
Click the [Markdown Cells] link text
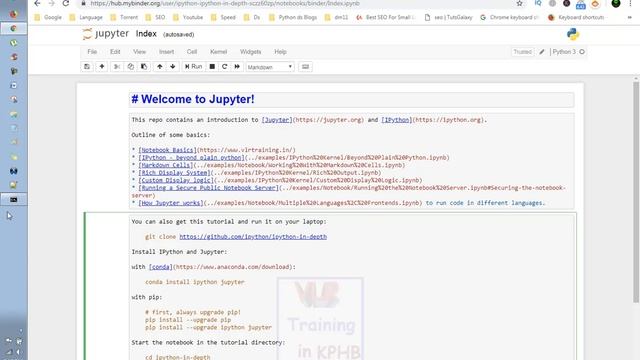pos(166,165)
